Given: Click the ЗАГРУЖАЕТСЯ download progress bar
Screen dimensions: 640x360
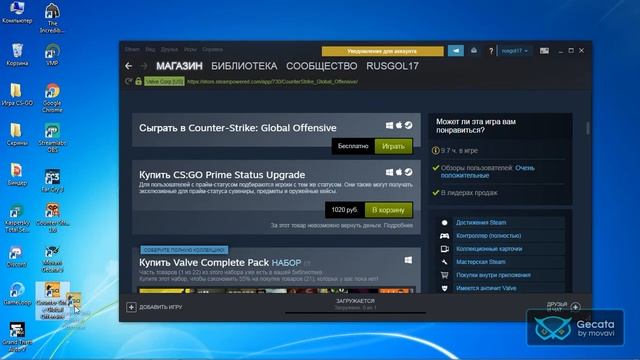Looking at the screenshot, I should click(x=355, y=313).
